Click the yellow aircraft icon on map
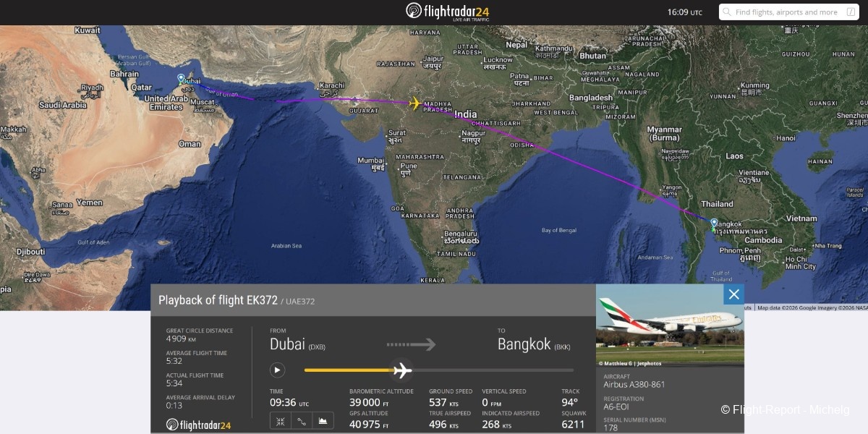Viewport: 868px width, 434px height. click(415, 103)
